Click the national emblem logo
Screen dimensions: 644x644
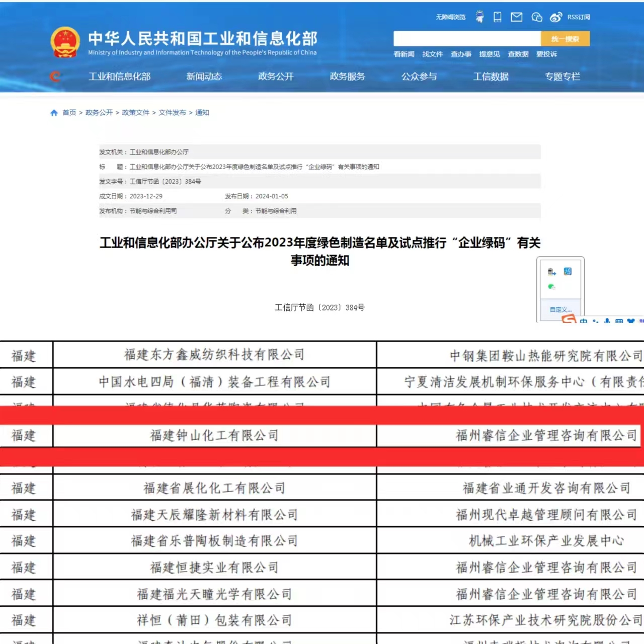coord(65,42)
